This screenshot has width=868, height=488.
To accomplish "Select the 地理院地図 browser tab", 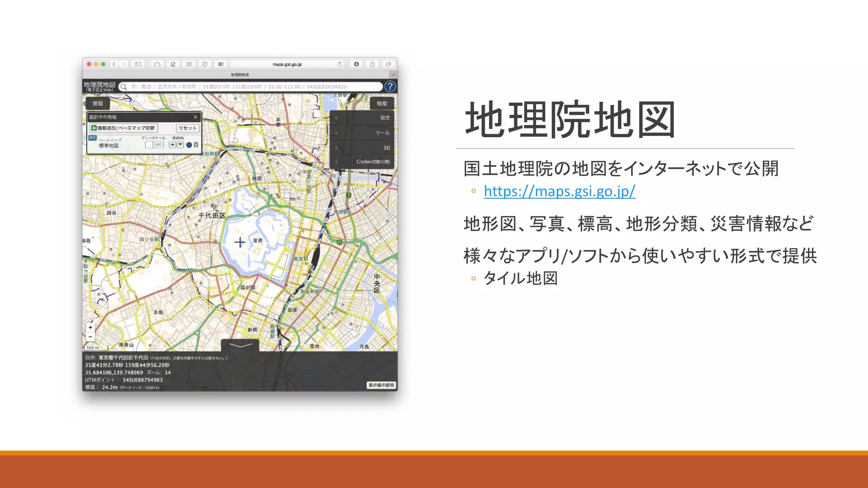I will click(x=240, y=75).
